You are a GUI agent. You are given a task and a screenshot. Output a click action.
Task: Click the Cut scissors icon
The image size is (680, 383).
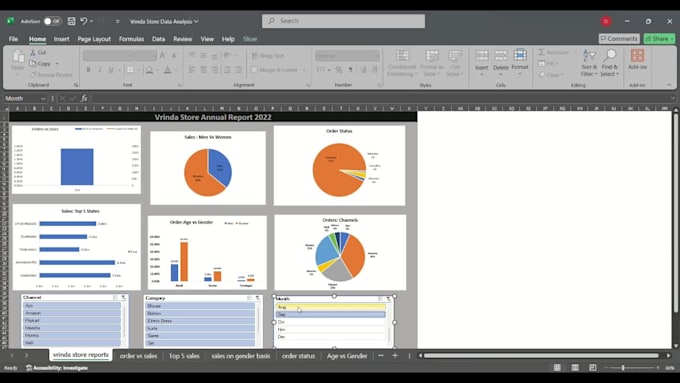click(33, 52)
